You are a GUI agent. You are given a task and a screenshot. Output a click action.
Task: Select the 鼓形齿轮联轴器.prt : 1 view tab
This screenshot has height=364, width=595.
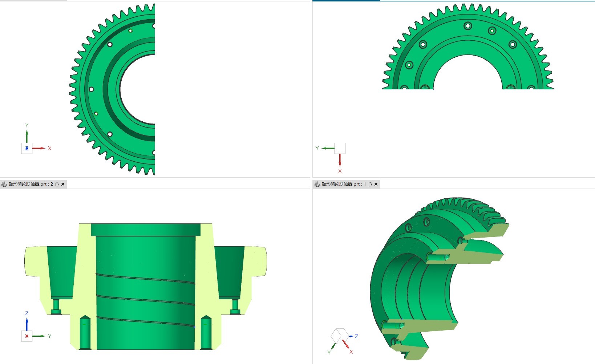coord(346,184)
